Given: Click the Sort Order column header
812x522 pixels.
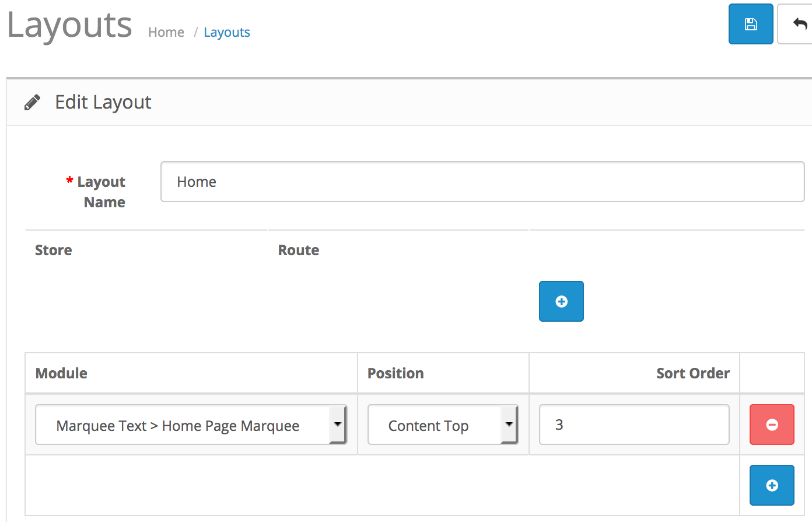Looking at the screenshot, I should point(693,373).
